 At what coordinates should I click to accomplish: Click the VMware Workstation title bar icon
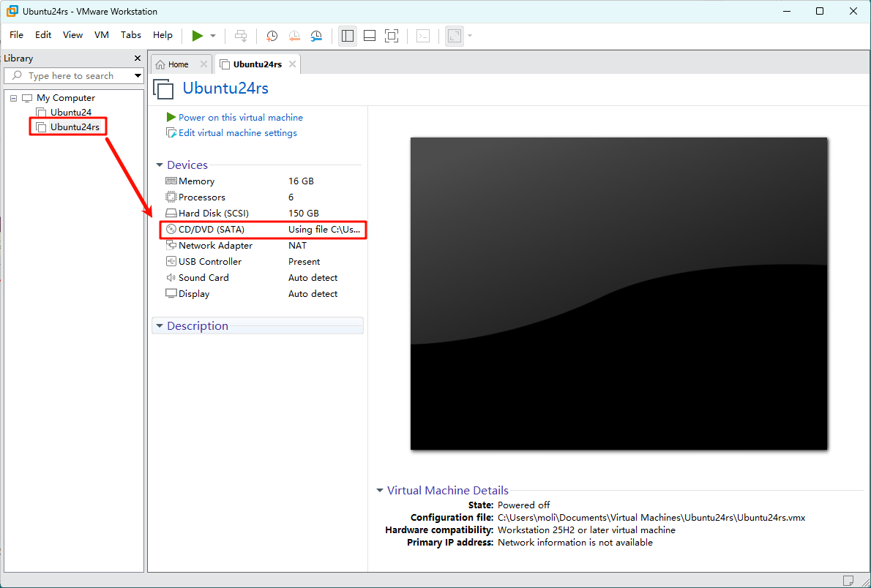pyautogui.click(x=12, y=11)
